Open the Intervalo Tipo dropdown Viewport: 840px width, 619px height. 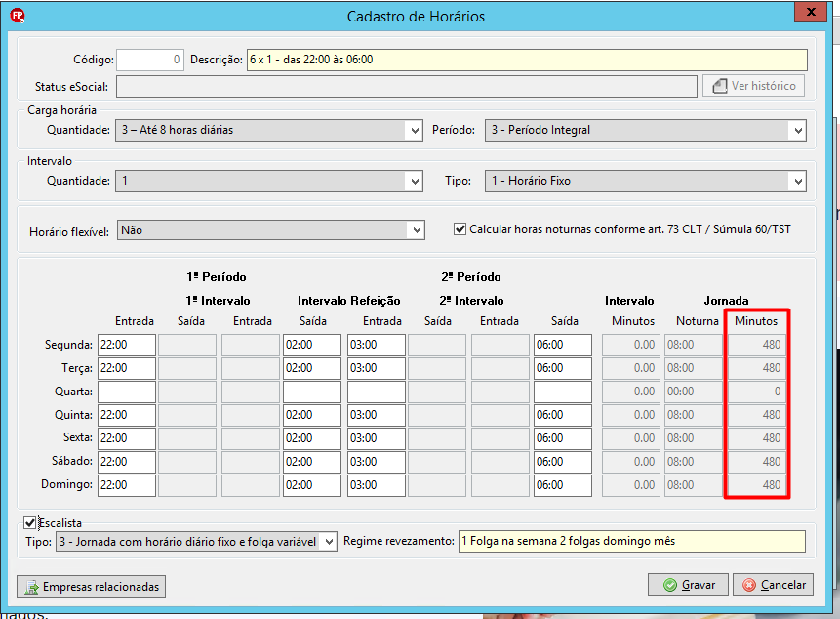(x=798, y=182)
